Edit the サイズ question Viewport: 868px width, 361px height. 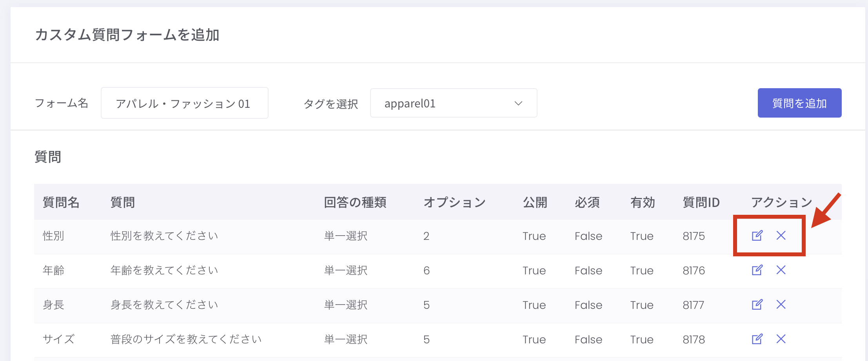[x=757, y=339]
